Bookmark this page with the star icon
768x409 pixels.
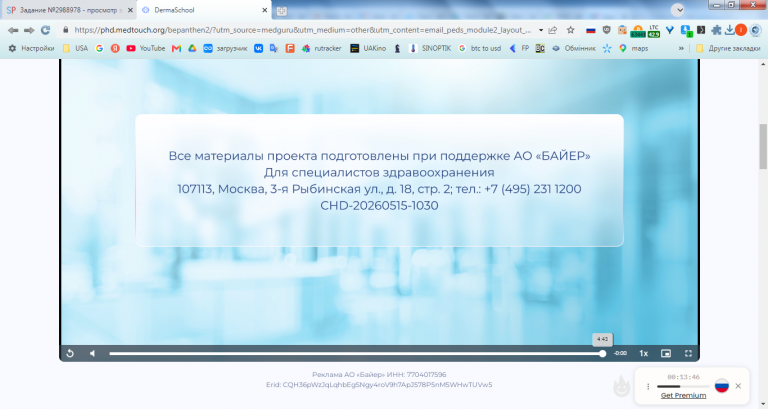[571, 30]
